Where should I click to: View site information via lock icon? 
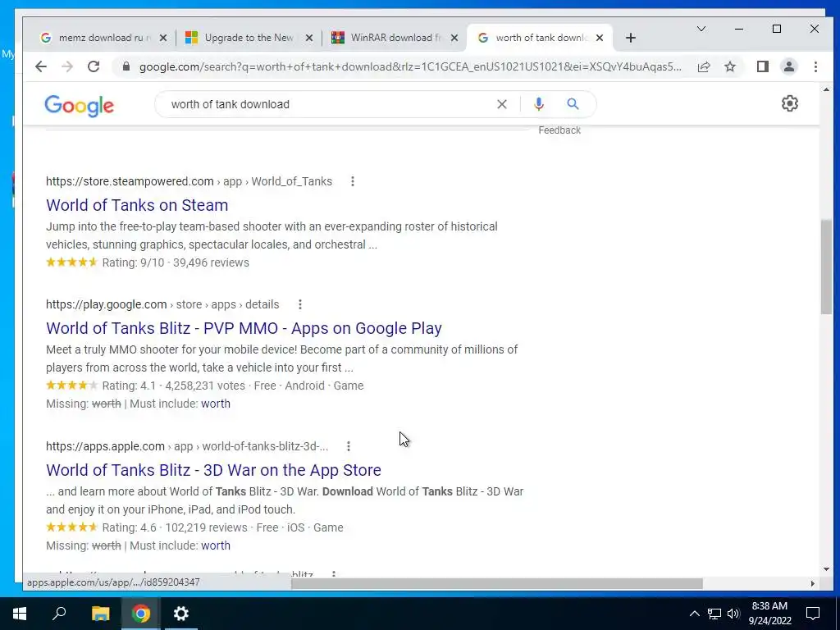point(126,66)
